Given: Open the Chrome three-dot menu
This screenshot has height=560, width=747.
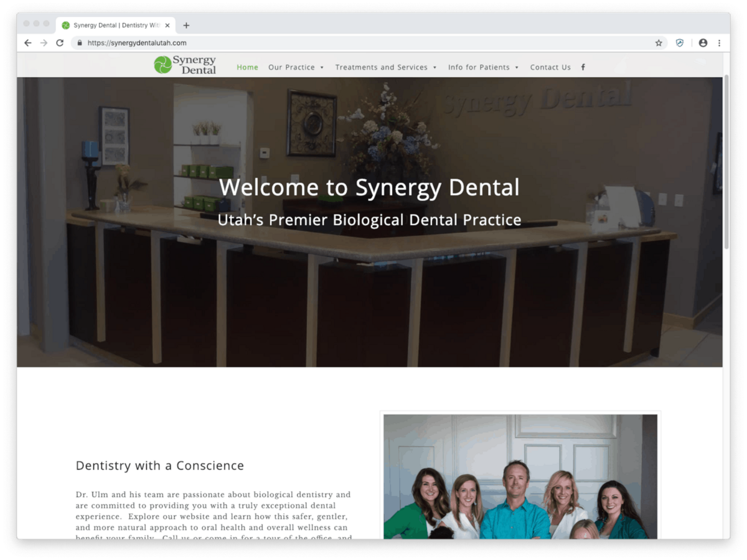Looking at the screenshot, I should [x=719, y=43].
